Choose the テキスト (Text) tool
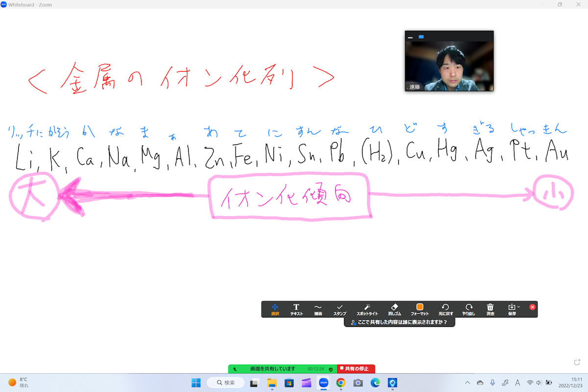Viewport: 588px width, 392px height. point(296,309)
